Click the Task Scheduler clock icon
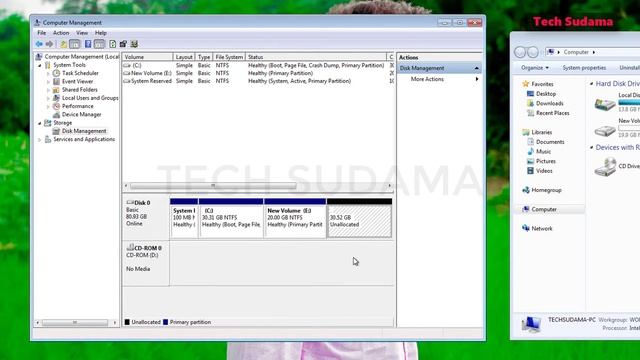This screenshot has height=360, width=640. [x=56, y=73]
